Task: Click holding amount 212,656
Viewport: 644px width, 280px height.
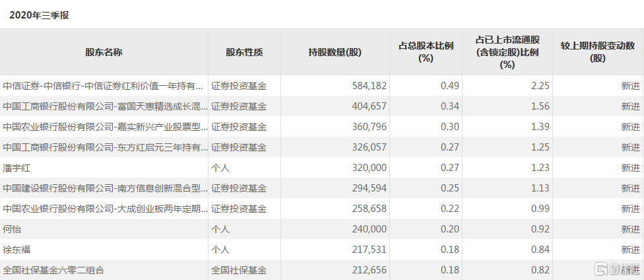Action: click(x=370, y=270)
